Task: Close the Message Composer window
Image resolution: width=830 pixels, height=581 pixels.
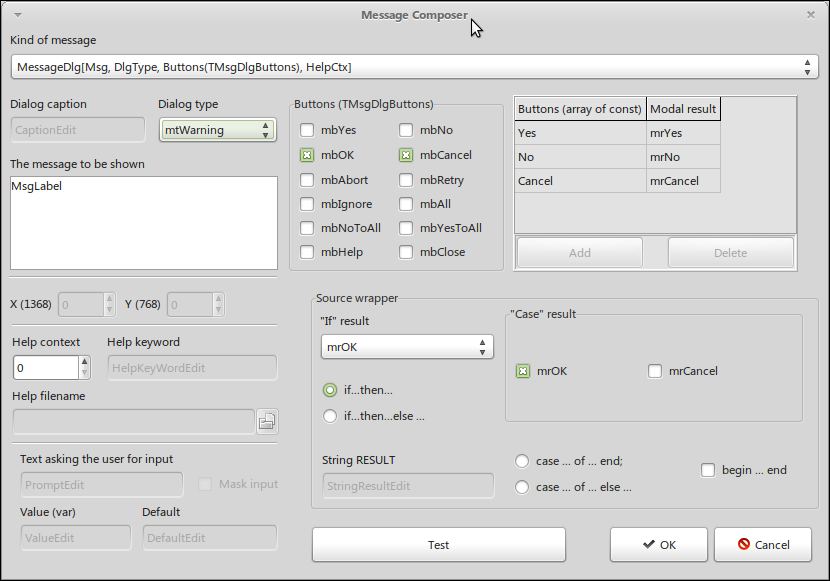Action: (810, 15)
